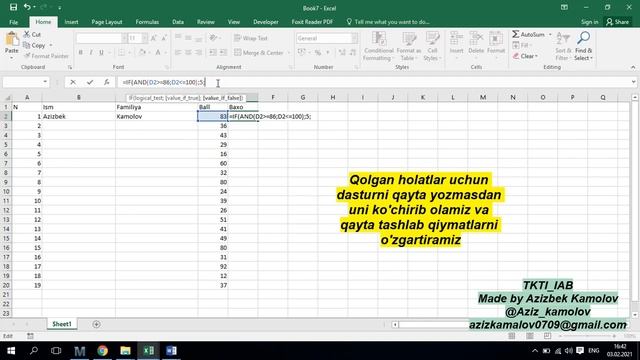Switch to the Data tab

(178, 22)
